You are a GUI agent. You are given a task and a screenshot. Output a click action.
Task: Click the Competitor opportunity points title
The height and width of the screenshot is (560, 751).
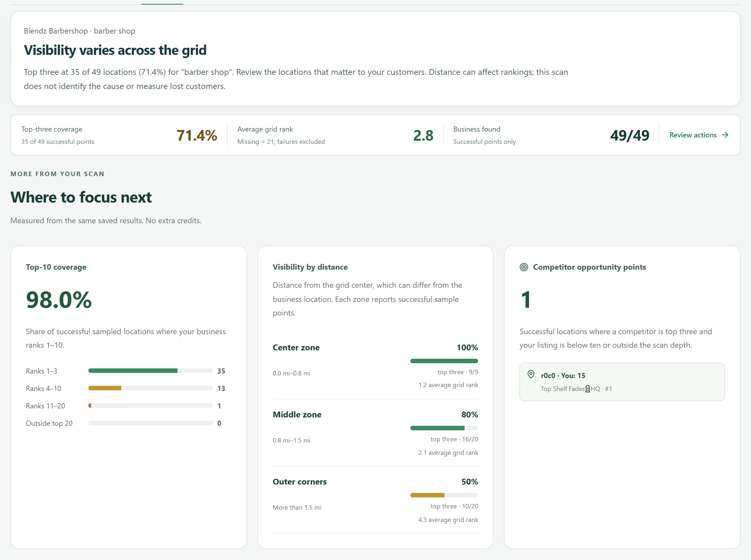point(589,267)
